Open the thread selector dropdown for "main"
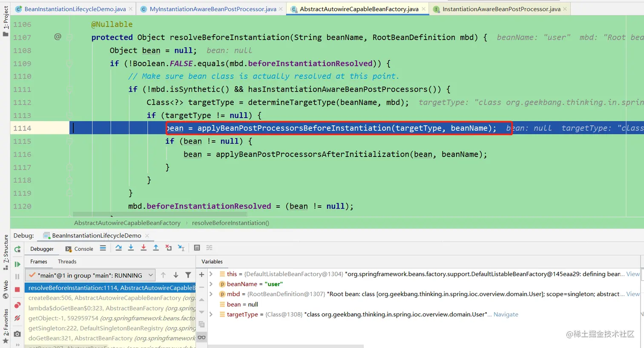 coord(90,275)
